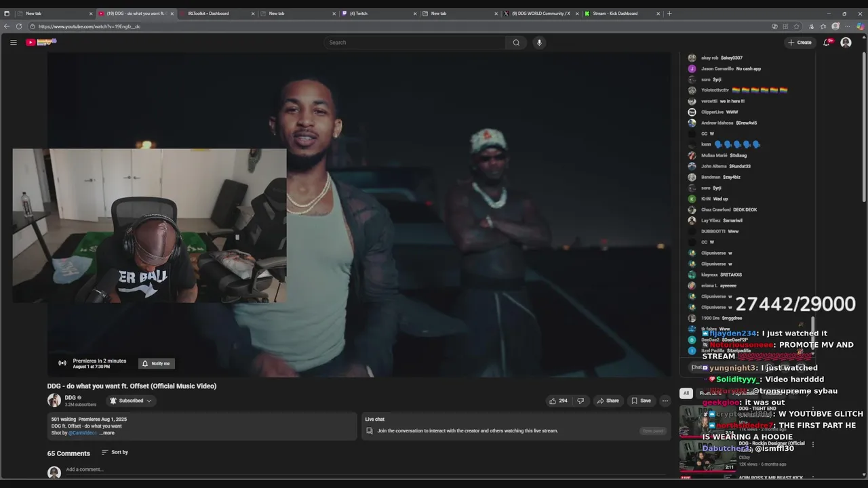The image size is (868, 488).
Task: Open browser tab actions menu icon
Action: pyautogui.click(x=7, y=13)
